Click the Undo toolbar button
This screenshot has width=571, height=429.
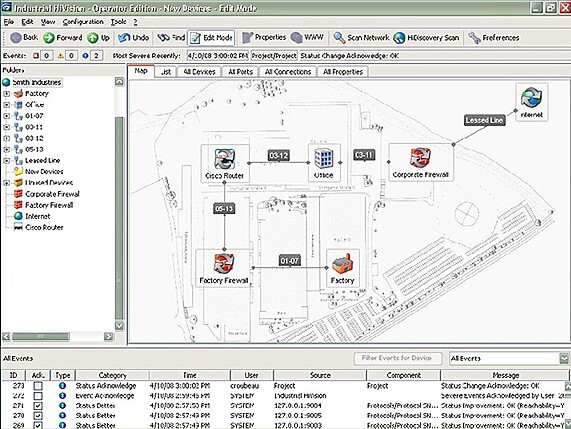click(x=134, y=38)
